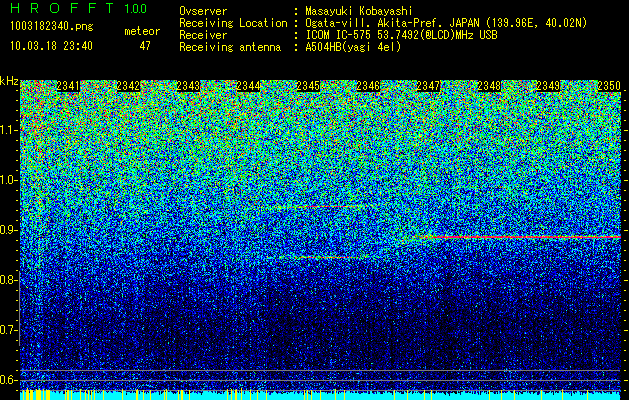Image resolution: width=629 pixels, height=400 pixels.
Task: Click the 2347 time marker
Action: click(428, 86)
